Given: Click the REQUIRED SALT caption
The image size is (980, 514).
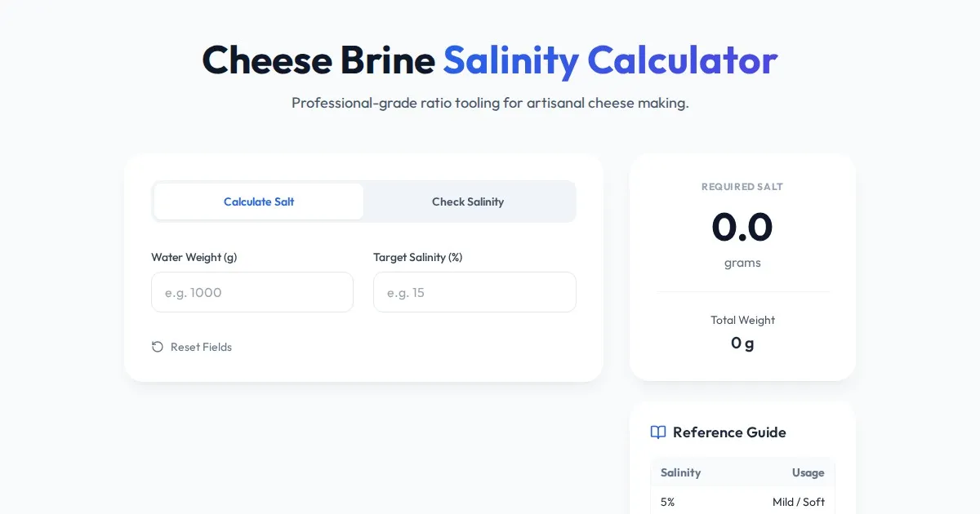Looking at the screenshot, I should pos(742,187).
